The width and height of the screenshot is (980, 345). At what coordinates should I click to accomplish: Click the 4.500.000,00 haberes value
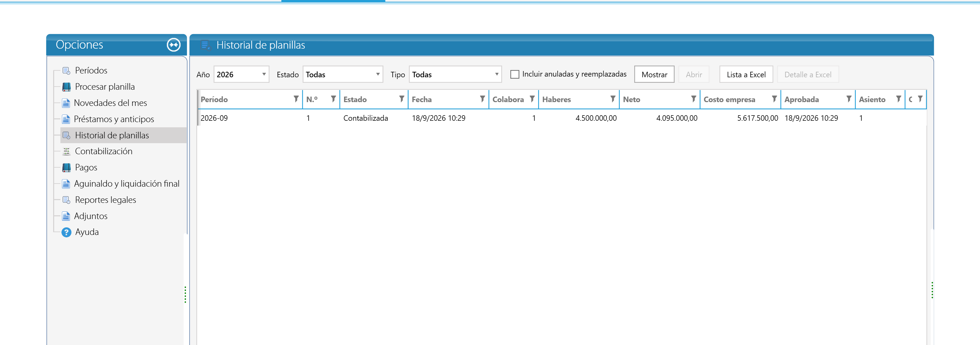pos(596,118)
